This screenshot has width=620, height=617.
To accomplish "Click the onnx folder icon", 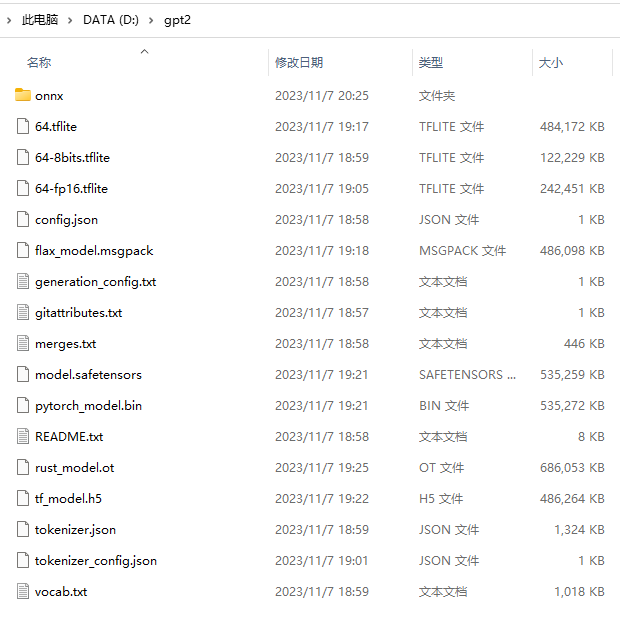I will tap(23, 95).
